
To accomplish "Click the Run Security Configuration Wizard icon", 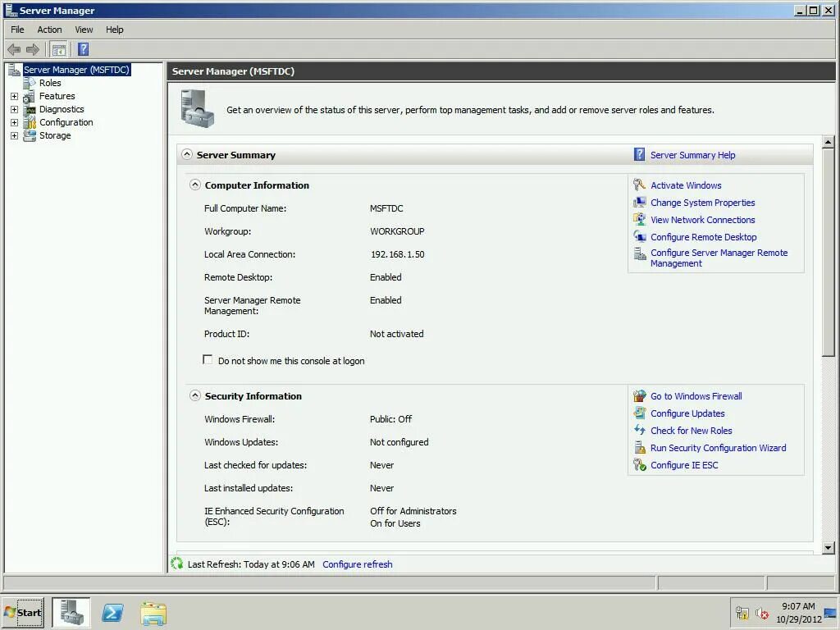I will [639, 448].
